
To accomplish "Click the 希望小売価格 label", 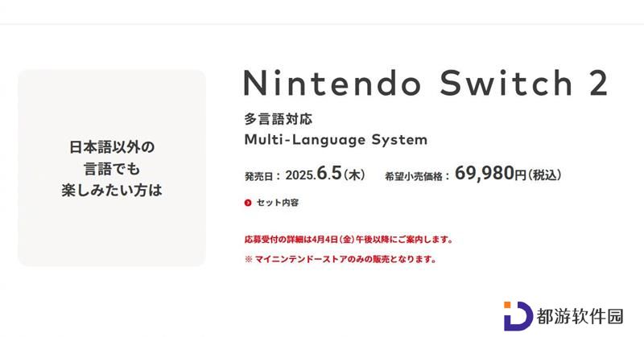I will pyautogui.click(x=413, y=176).
